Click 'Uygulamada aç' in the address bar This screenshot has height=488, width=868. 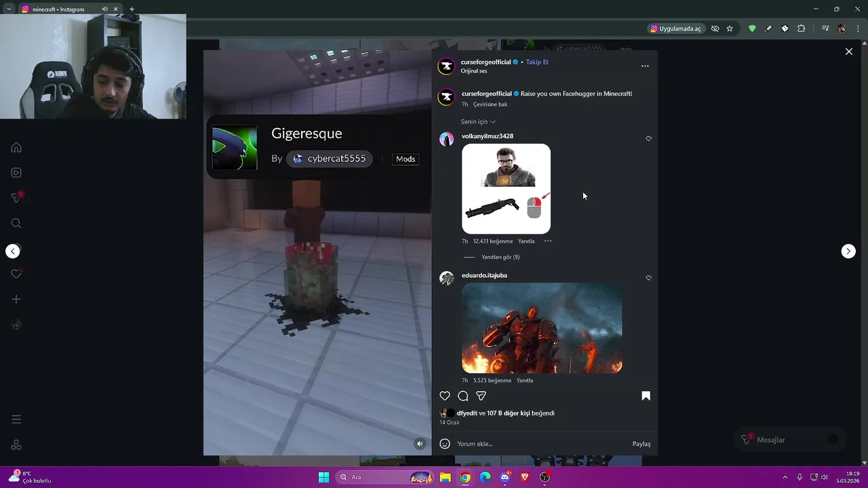[675, 28]
